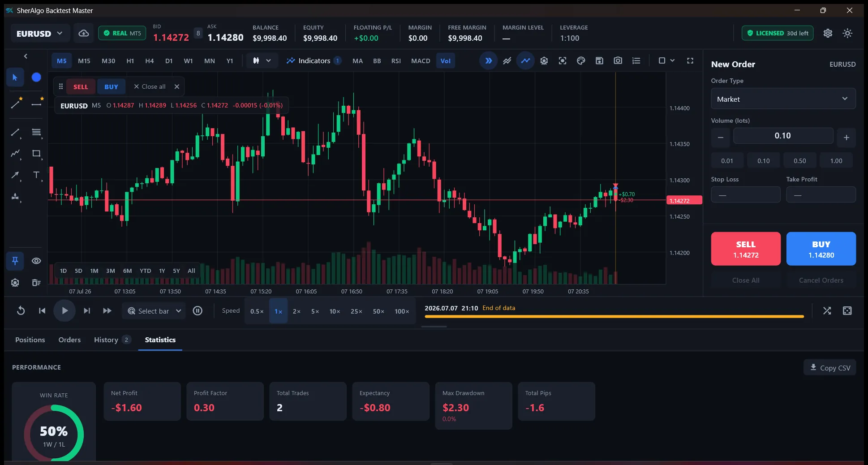Set chart range to 1M

(x=94, y=271)
